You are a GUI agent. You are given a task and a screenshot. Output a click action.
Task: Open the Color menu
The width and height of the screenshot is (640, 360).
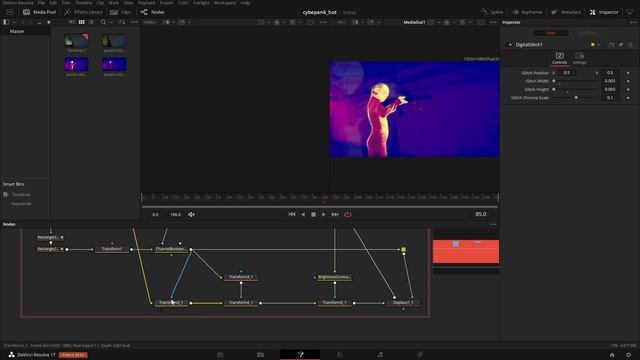tap(183, 3)
